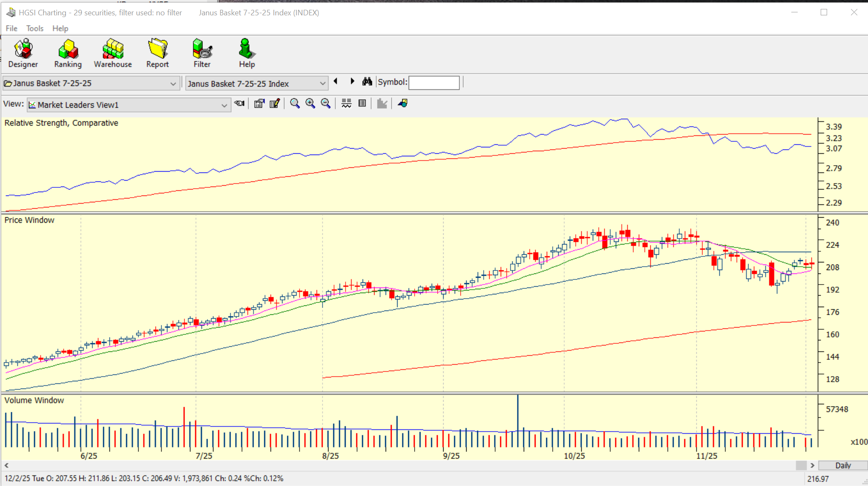868x486 pixels.
Task: Click the horizontal scrollbar left arrow
Action: [6, 466]
